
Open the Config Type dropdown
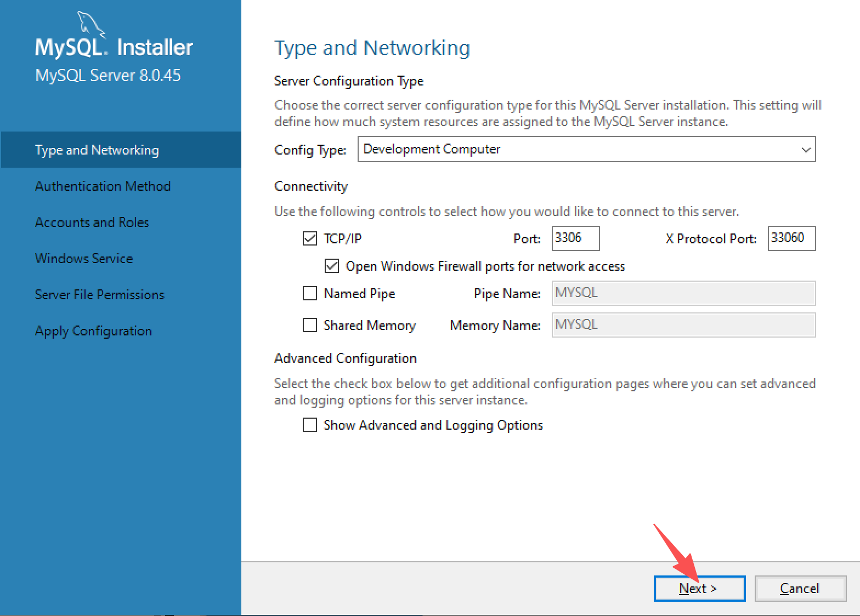pyautogui.click(x=586, y=149)
